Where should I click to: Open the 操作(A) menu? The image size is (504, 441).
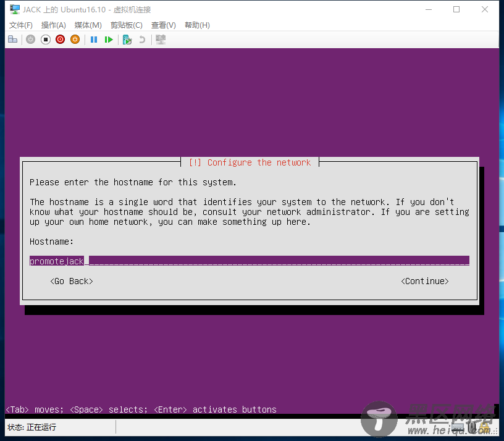point(54,25)
